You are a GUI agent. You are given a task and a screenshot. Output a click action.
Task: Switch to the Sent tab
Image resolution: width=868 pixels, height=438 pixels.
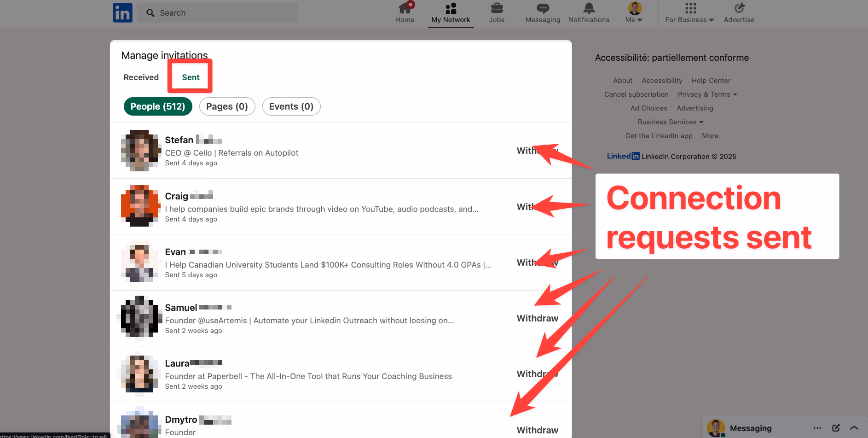coord(191,77)
